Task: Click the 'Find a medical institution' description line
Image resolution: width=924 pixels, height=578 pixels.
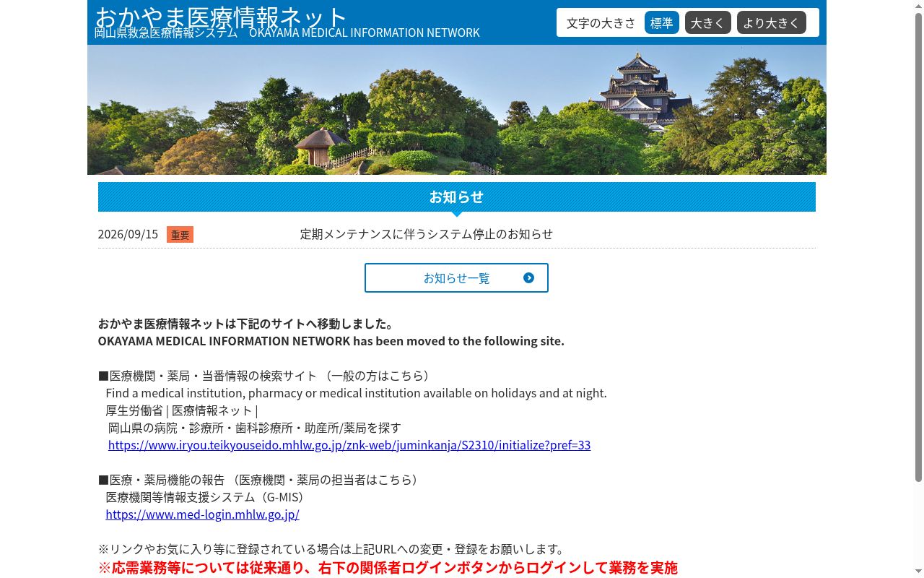Action: [x=356, y=393]
